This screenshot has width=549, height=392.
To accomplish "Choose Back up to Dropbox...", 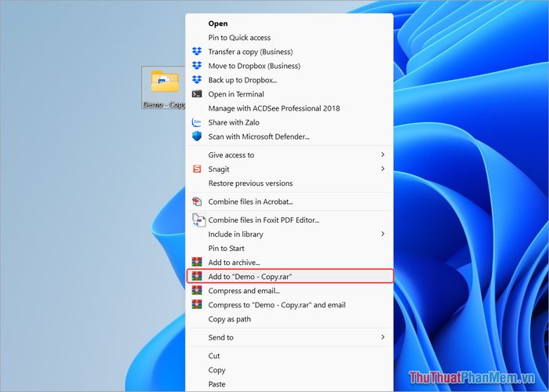I will pyautogui.click(x=289, y=80).
